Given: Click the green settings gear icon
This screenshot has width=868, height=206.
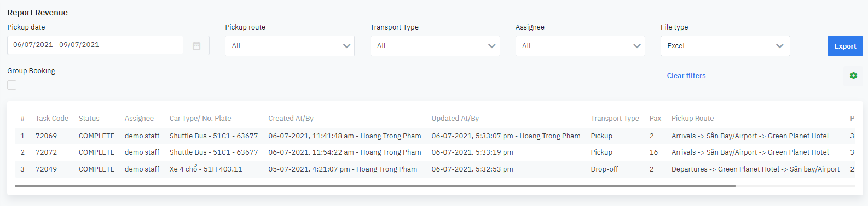Looking at the screenshot, I should coord(853,76).
